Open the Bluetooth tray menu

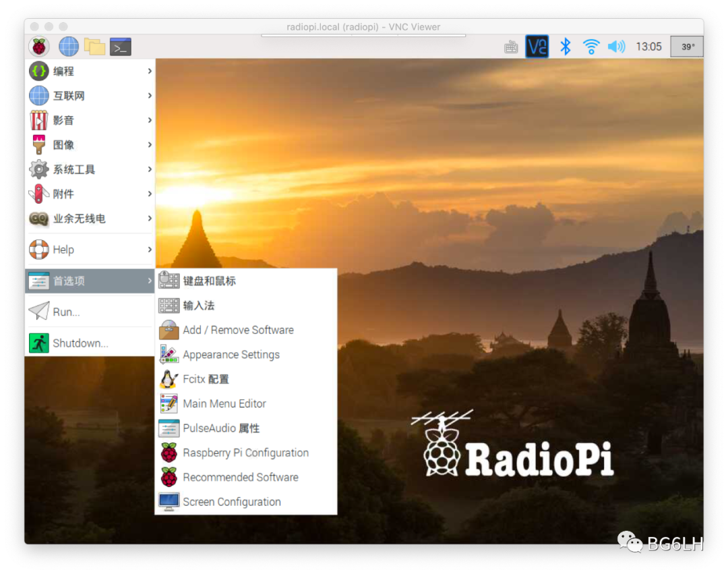(565, 47)
